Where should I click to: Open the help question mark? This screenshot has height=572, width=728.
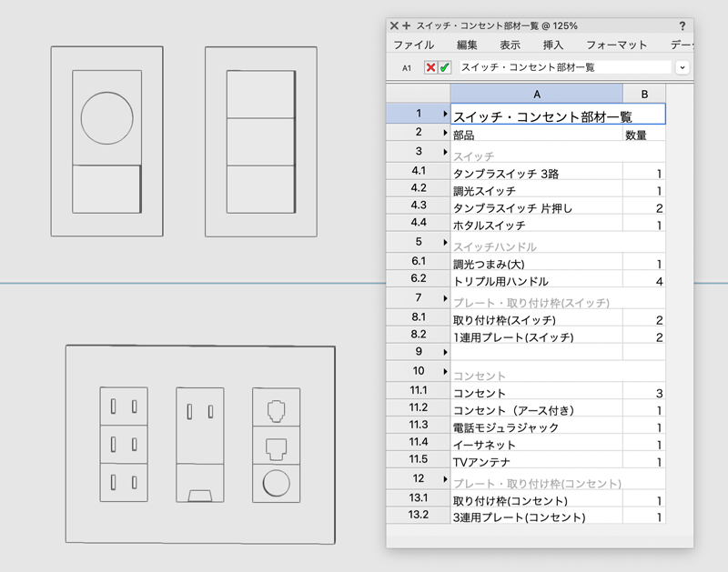tap(682, 26)
